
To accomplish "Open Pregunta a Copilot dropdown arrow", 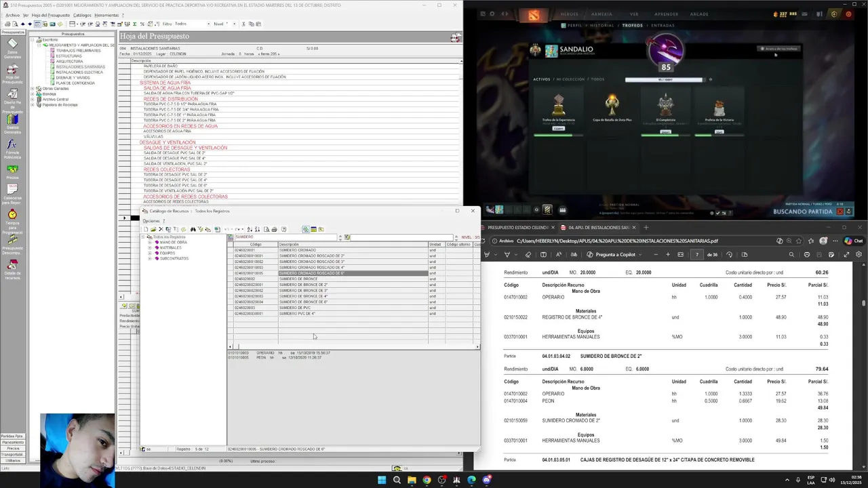I will [x=640, y=254].
